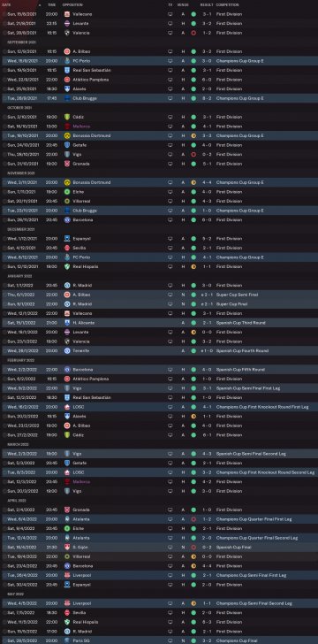The height and width of the screenshot is (644, 318).
Task: Open the Mallorca link on 16/10/2021
Action: pos(81,126)
